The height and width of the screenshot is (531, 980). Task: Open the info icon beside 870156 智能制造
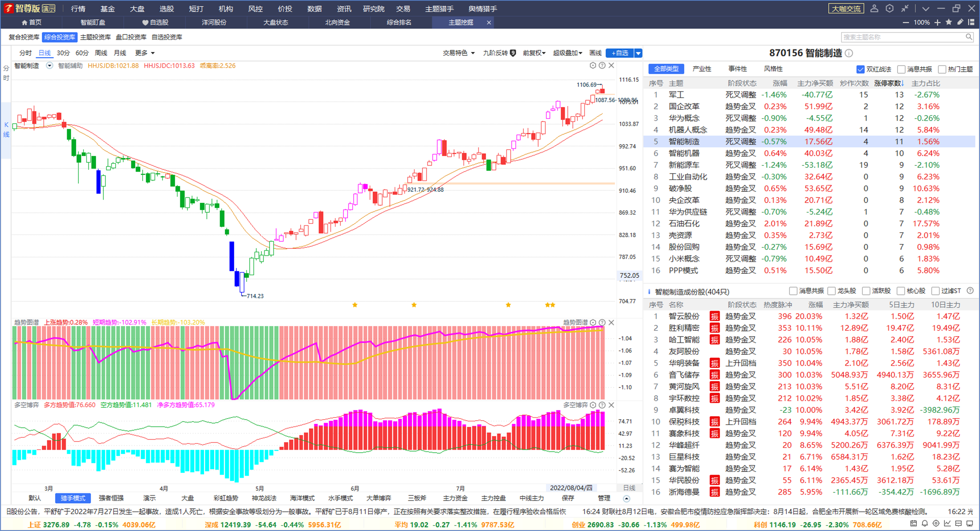click(849, 53)
